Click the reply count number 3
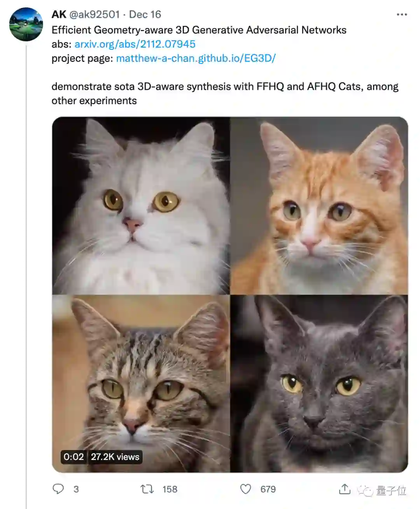The height and width of the screenshot is (509, 420). [x=76, y=489]
